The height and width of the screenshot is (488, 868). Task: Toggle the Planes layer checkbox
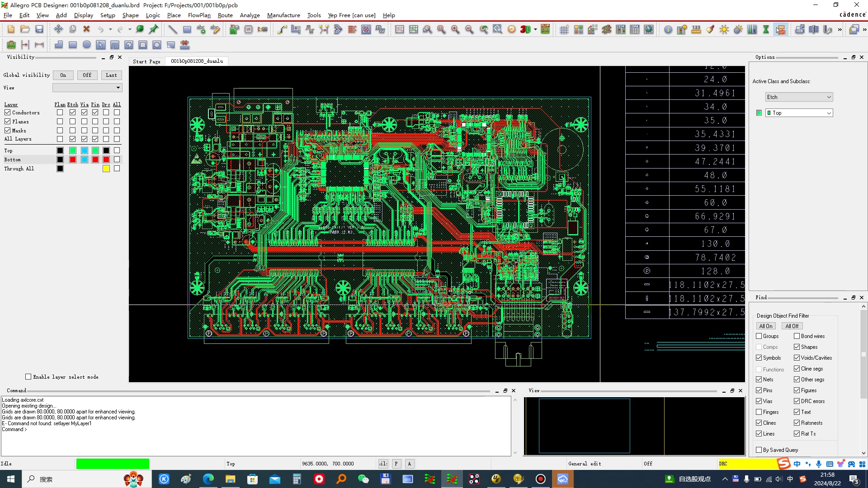pyautogui.click(x=8, y=122)
